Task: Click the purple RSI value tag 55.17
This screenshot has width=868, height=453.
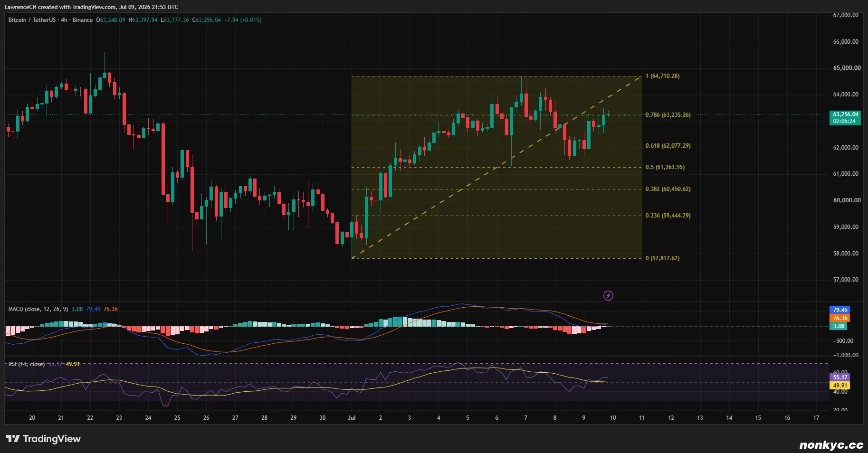Action: coord(839,377)
